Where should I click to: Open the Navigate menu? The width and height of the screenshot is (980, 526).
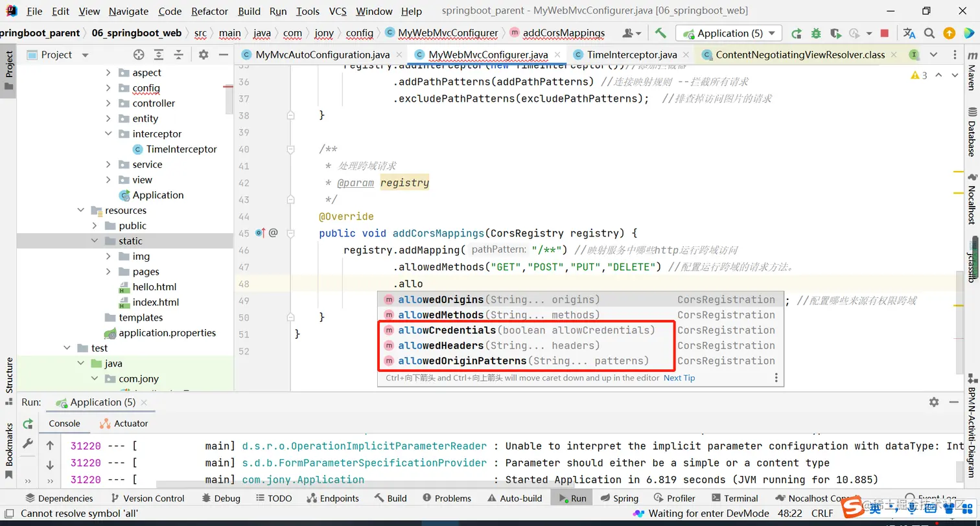(129, 11)
